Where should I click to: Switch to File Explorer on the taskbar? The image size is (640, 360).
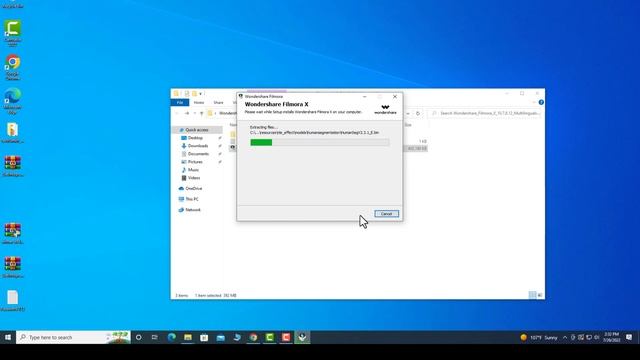188,337
